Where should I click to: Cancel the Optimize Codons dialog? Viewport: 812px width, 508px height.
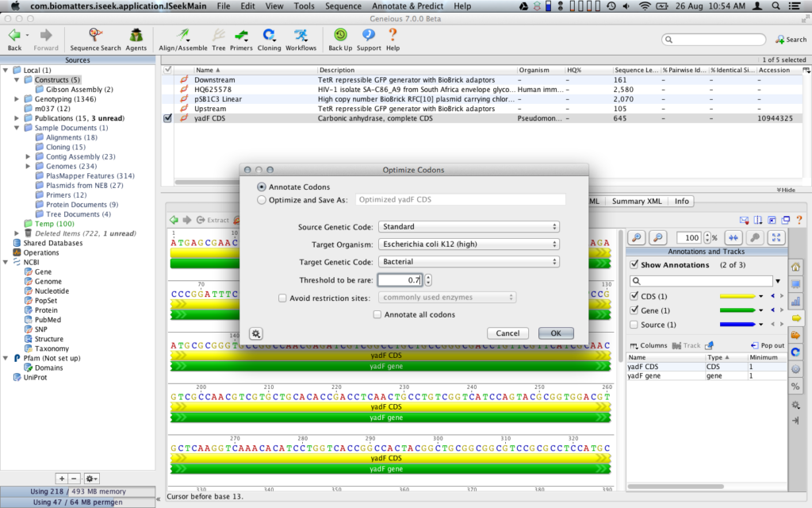click(x=507, y=333)
